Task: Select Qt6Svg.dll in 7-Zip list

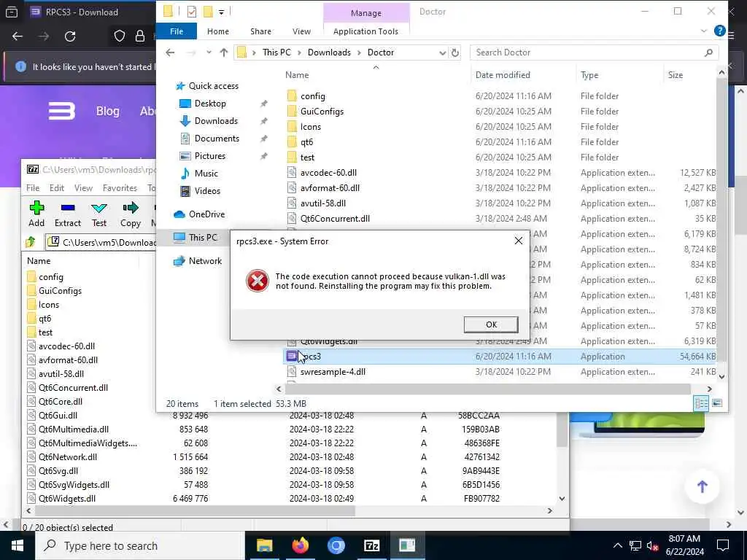Action: tap(58, 471)
